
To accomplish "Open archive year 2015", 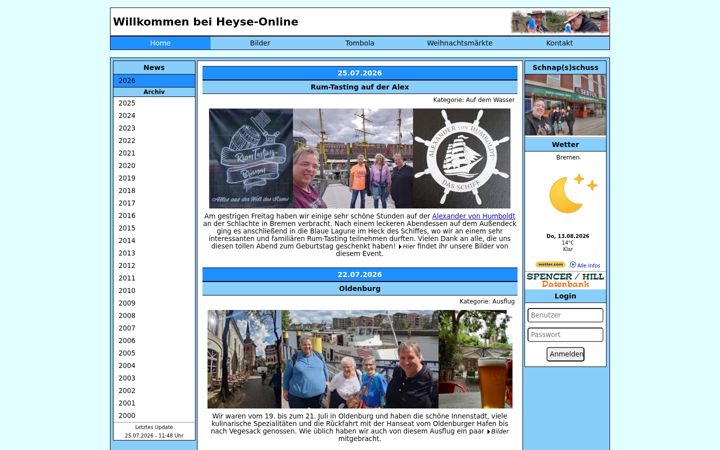I will tap(154, 228).
